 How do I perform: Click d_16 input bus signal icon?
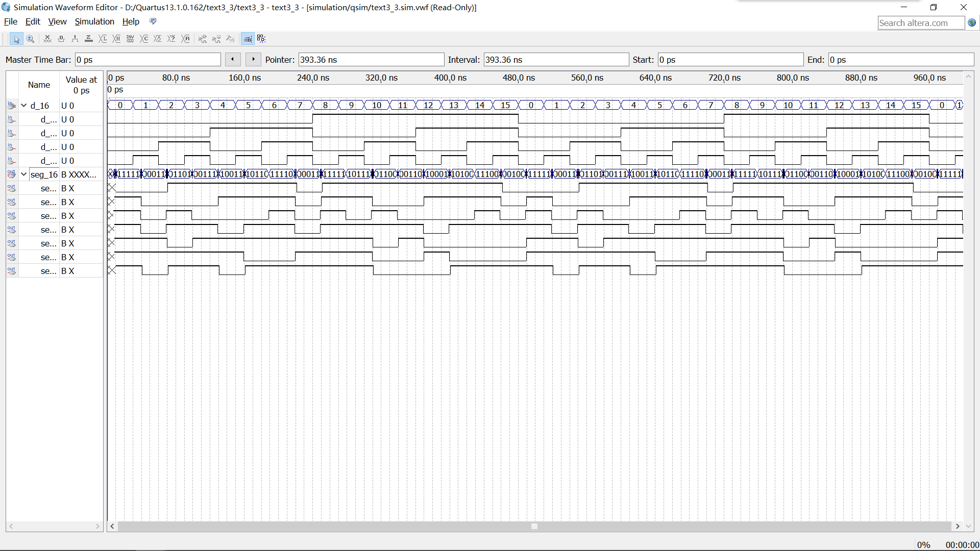click(12, 106)
